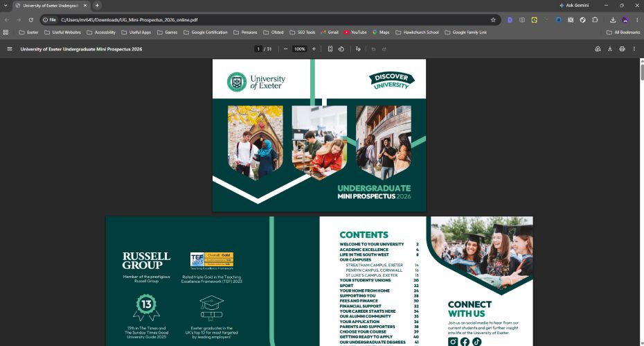This screenshot has height=346, width=644.
Task: Open the PDF viewer more actions menu
Action: pos(634,49)
